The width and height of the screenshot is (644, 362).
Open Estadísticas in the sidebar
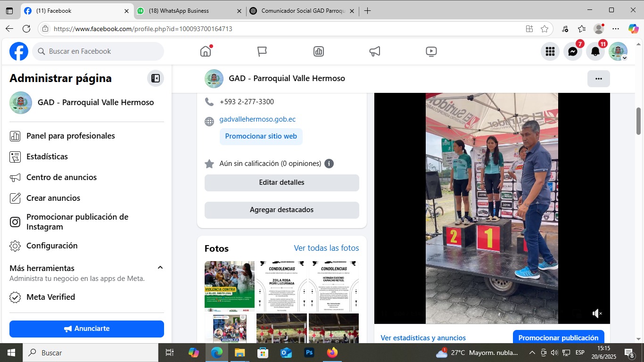click(47, 156)
